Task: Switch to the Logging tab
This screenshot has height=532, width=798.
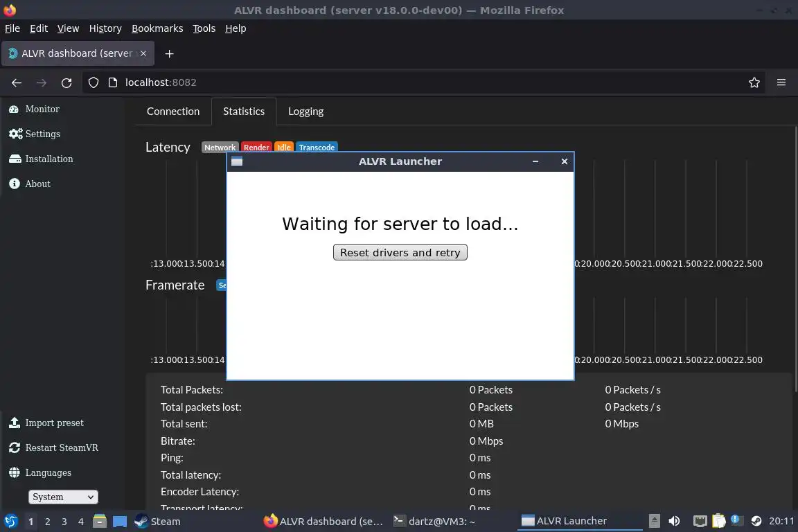Action: [306, 112]
